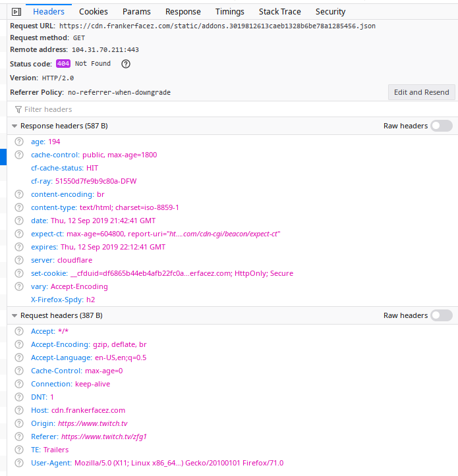Click the cf-ray header value

pos(96,181)
